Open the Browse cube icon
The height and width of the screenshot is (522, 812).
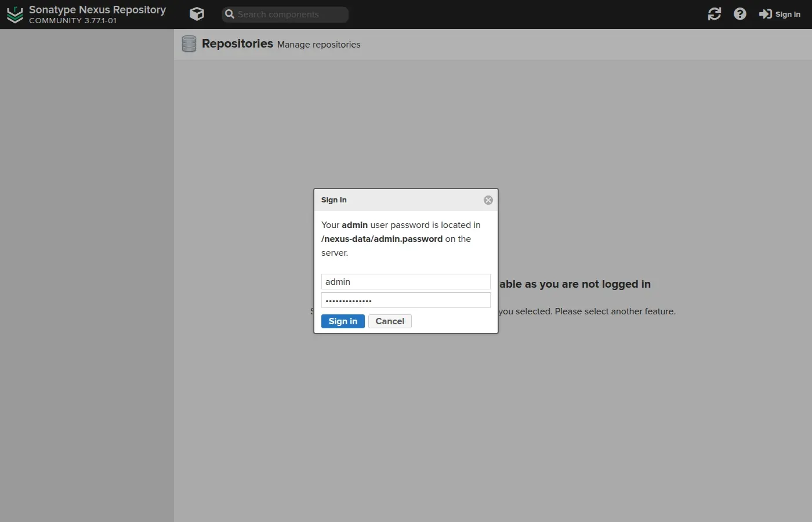197,14
